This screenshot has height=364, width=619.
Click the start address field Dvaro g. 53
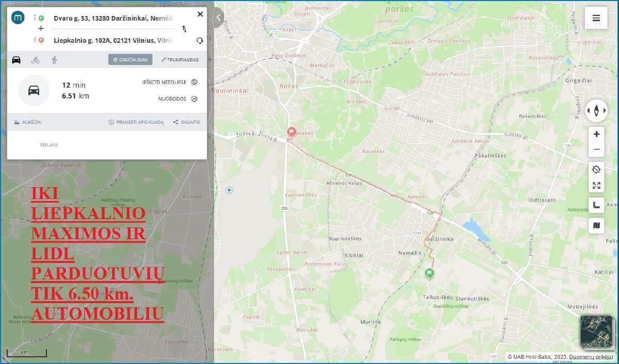point(113,18)
